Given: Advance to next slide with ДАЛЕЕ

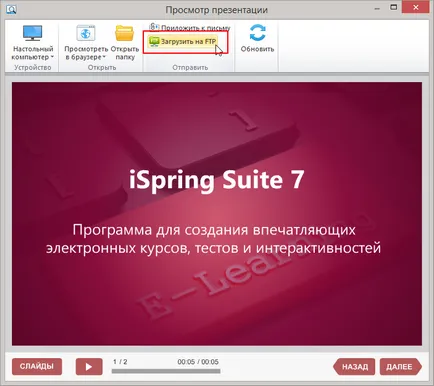Looking at the screenshot, I should [x=401, y=367].
